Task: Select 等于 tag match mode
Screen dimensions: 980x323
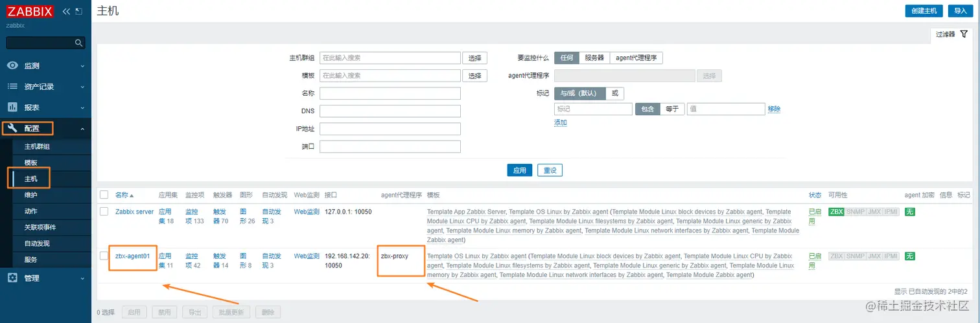Action: tap(672, 109)
